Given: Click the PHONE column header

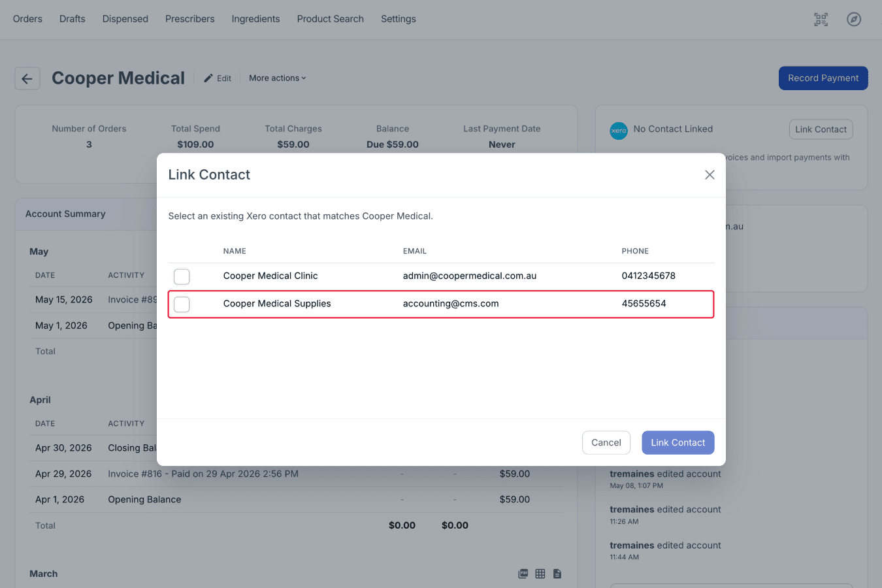Looking at the screenshot, I should tap(635, 251).
